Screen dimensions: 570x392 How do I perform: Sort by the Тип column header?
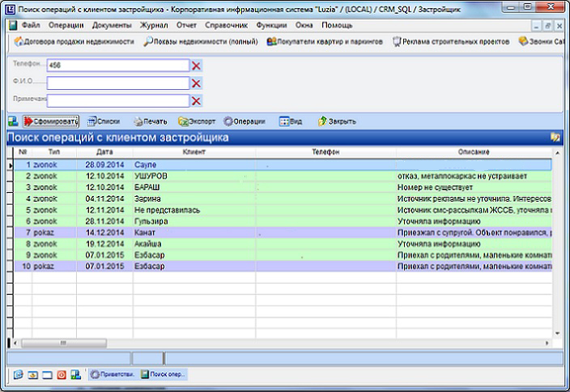(54, 152)
